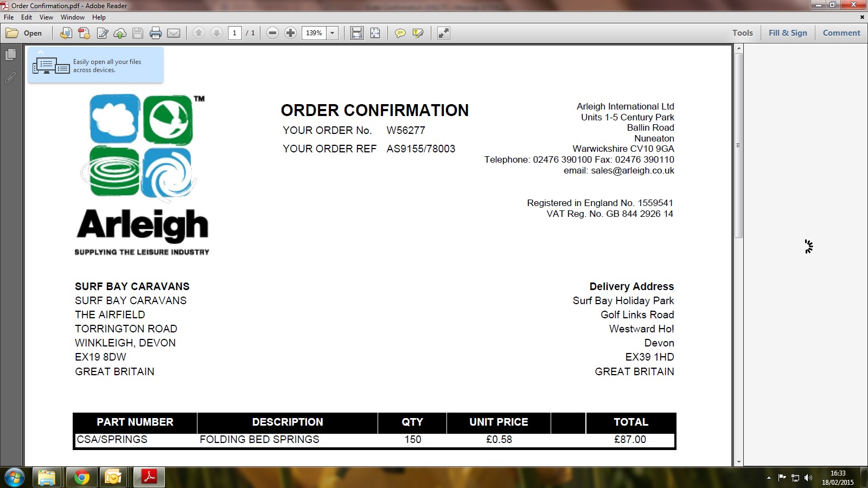The image size is (868, 488).
Task: Click the order reference AS9155/78003
Action: click(x=421, y=149)
